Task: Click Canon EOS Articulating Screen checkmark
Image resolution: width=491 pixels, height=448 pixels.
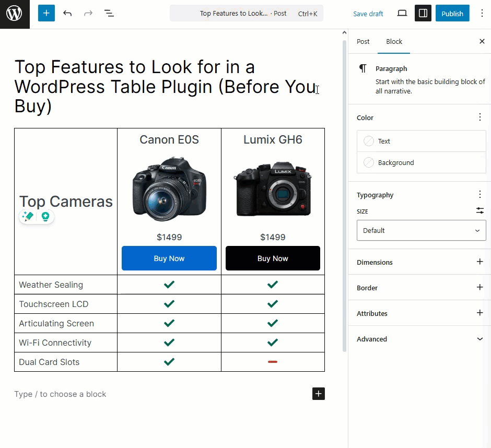Action: click(x=169, y=323)
